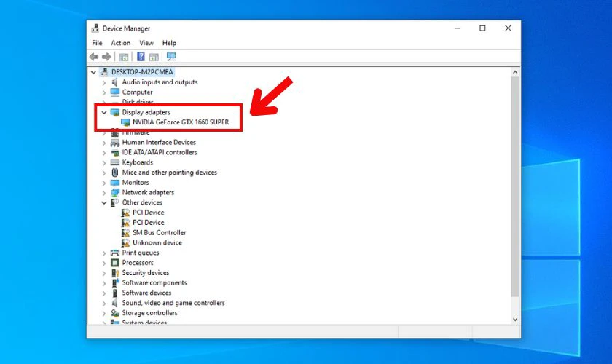Viewport: 612px width, 364px height.
Task: Open the Action menu
Action: click(x=121, y=43)
